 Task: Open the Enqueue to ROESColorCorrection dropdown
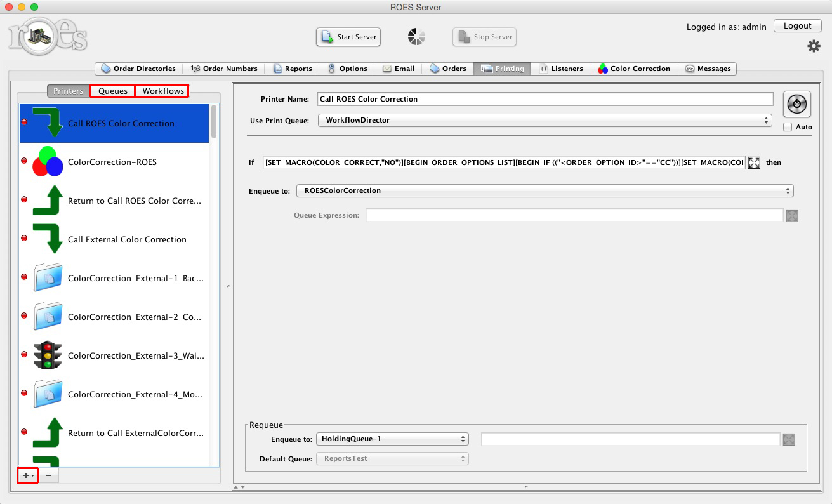pyautogui.click(x=543, y=190)
